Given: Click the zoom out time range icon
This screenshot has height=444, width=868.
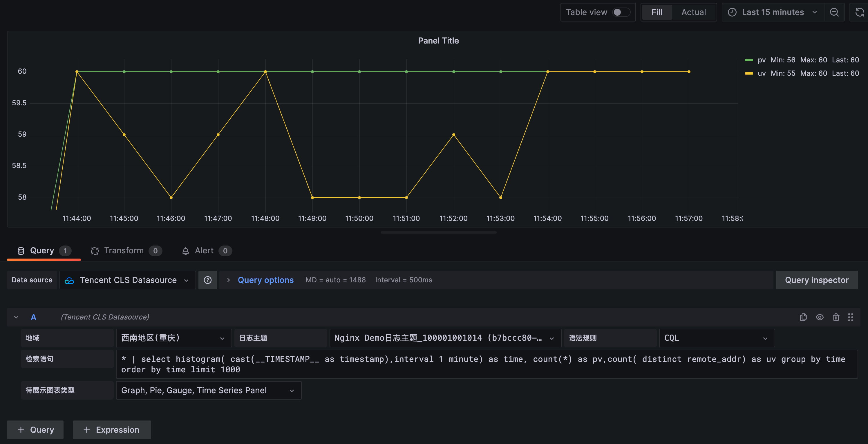Looking at the screenshot, I should coord(834,12).
